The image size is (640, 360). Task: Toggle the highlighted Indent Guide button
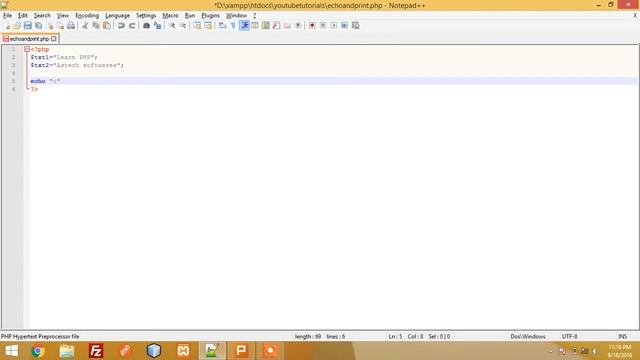pos(244,25)
